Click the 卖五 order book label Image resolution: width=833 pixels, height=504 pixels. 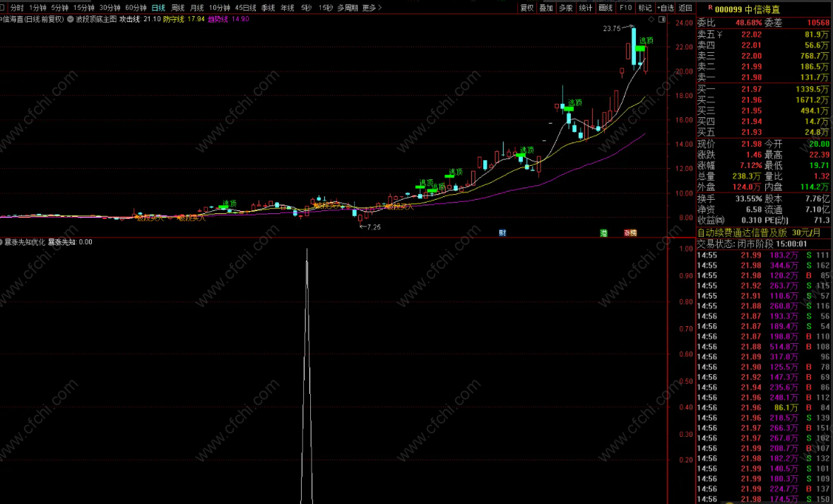(707, 35)
